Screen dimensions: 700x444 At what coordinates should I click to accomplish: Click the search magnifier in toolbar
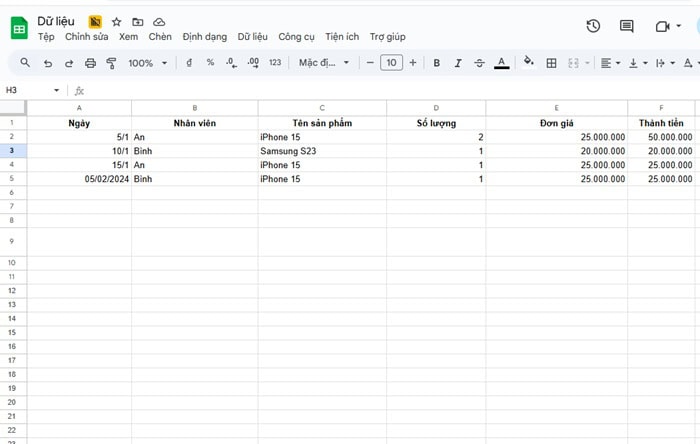click(25, 63)
